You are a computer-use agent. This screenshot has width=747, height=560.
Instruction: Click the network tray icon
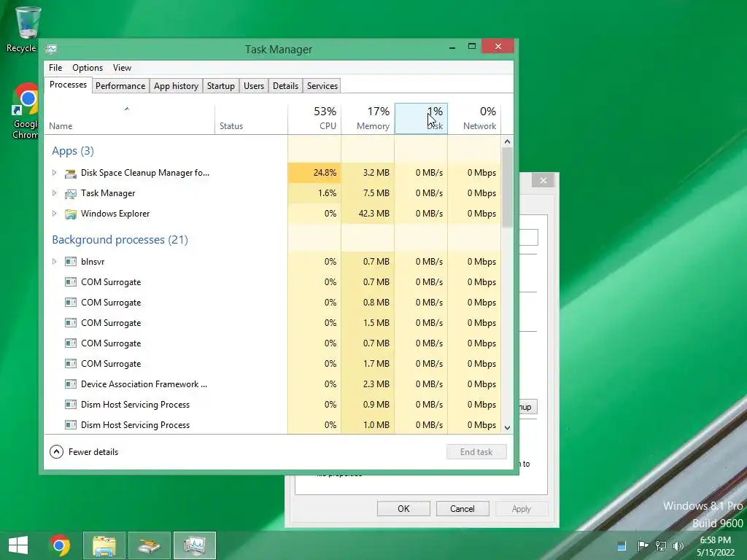661,545
